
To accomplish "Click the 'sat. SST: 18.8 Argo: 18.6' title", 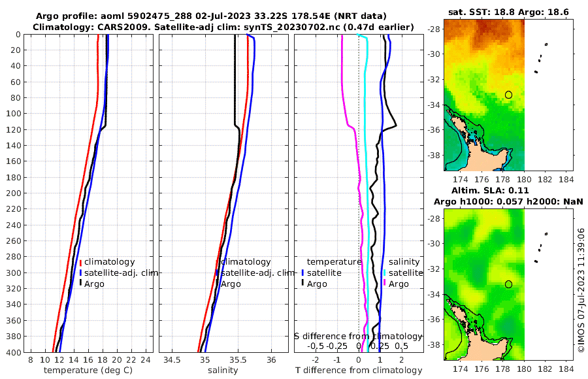I will tap(508, 12).
